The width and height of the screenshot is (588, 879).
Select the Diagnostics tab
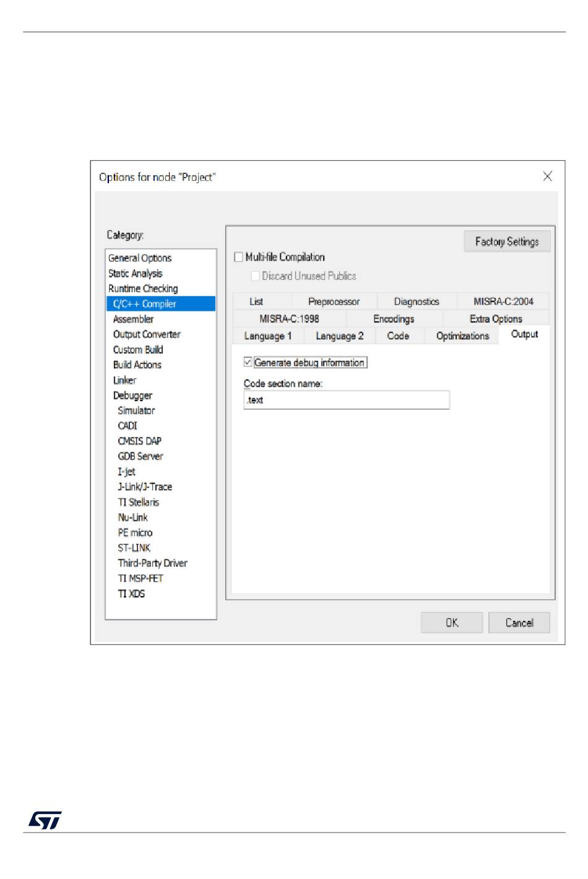417,301
